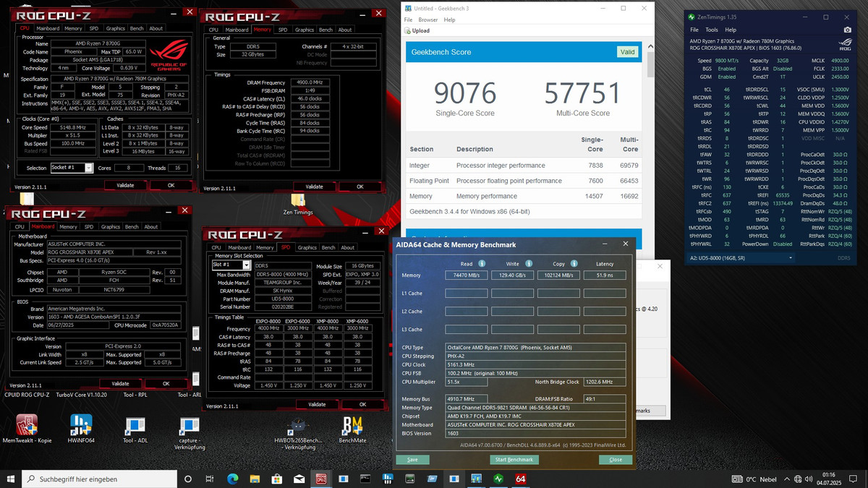Image resolution: width=868 pixels, height=488 pixels.
Task: Switch to Graphics tab in CPU-Z Motherboard window
Action: [110, 226]
